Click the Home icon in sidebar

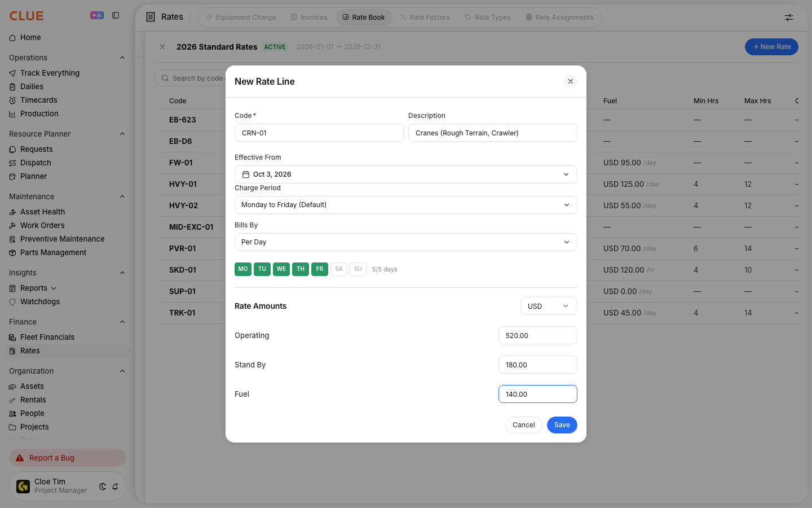coord(12,38)
